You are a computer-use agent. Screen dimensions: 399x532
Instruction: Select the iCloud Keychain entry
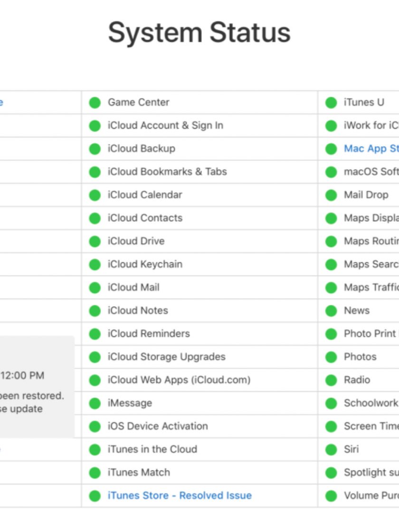[x=145, y=264]
